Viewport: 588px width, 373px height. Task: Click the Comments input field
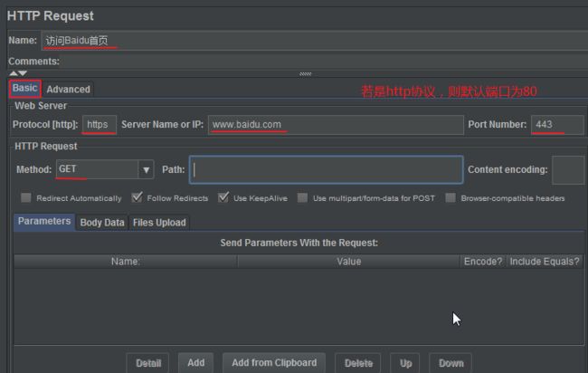pos(325,62)
